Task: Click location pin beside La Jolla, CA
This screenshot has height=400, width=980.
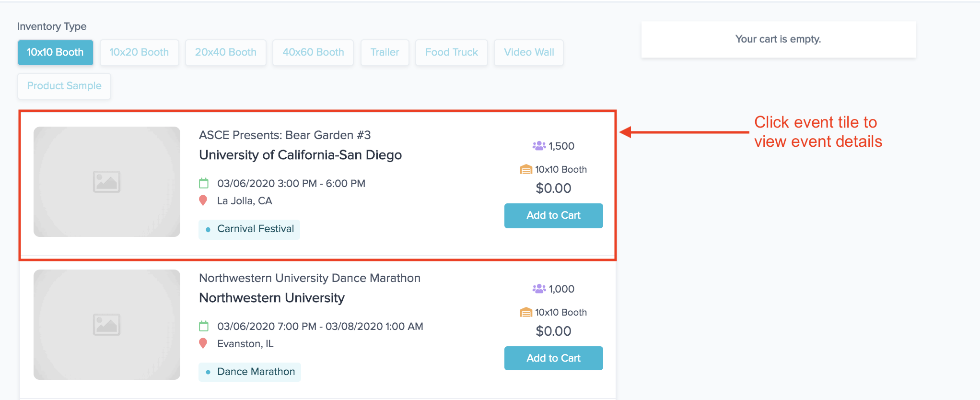Action: coord(203,200)
